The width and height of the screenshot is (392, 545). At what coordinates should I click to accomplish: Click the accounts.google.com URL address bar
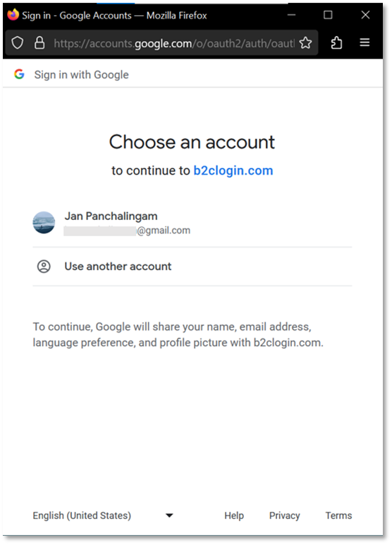point(173,43)
